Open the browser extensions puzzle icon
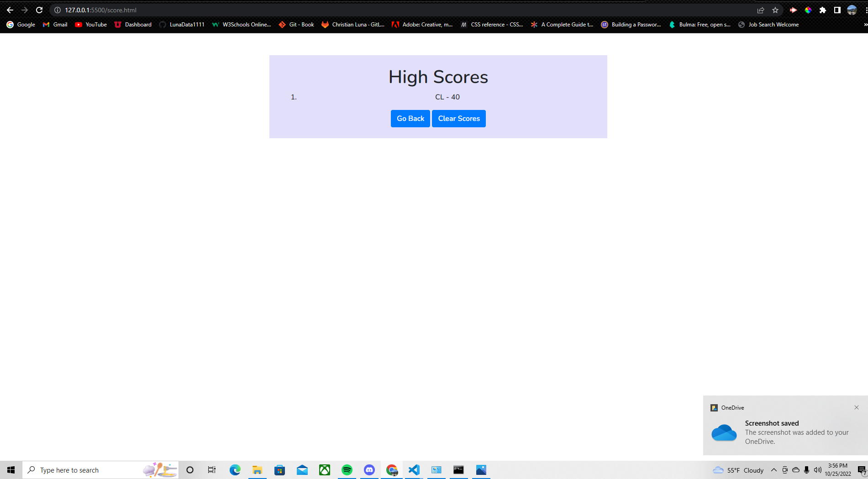Image resolution: width=868 pixels, height=479 pixels. click(x=823, y=10)
